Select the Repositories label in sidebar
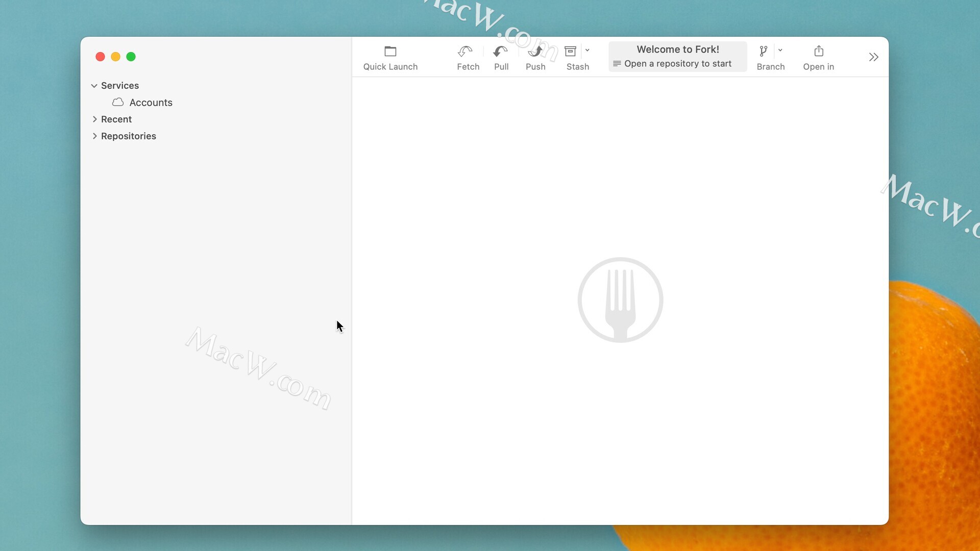 [x=129, y=136]
